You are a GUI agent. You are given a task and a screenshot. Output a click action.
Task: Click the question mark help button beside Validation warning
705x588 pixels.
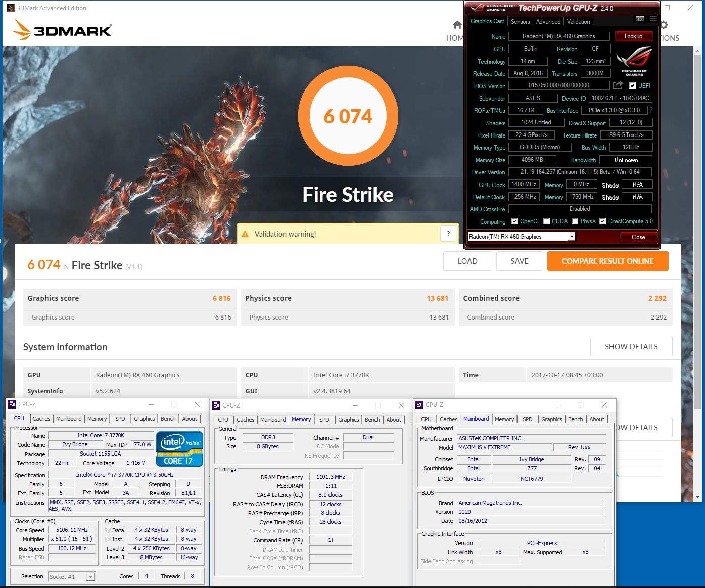[x=448, y=234]
